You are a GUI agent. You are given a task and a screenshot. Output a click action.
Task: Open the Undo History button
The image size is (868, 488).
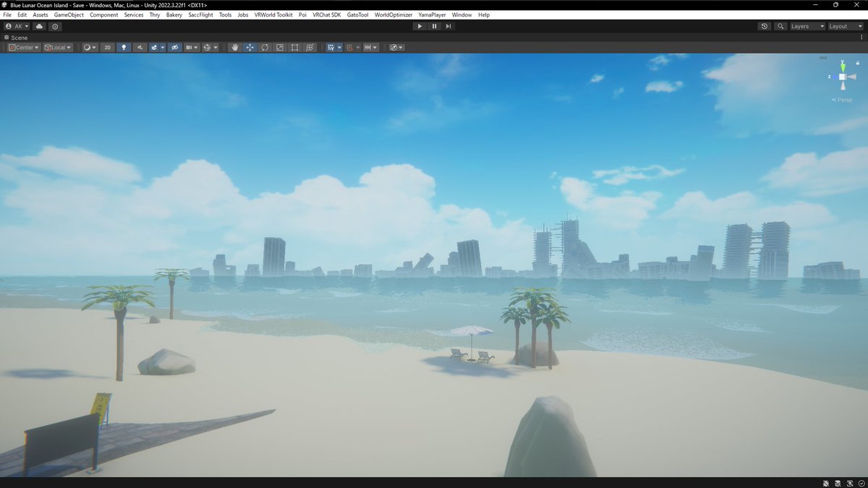pyautogui.click(x=765, y=26)
